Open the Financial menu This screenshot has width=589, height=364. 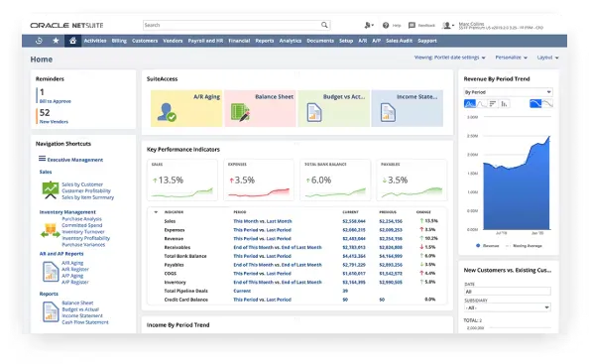click(x=239, y=41)
